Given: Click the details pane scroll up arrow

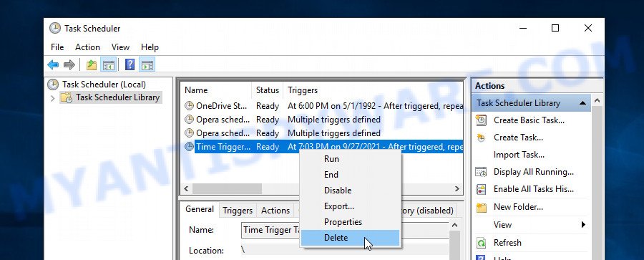Looking at the screenshot, I should point(454,225).
